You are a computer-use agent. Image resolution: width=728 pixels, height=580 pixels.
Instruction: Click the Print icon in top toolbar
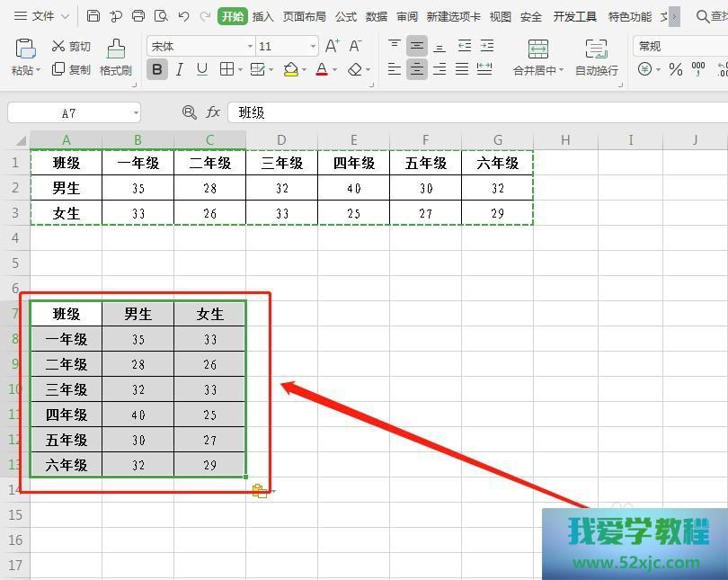pyautogui.click(x=138, y=16)
